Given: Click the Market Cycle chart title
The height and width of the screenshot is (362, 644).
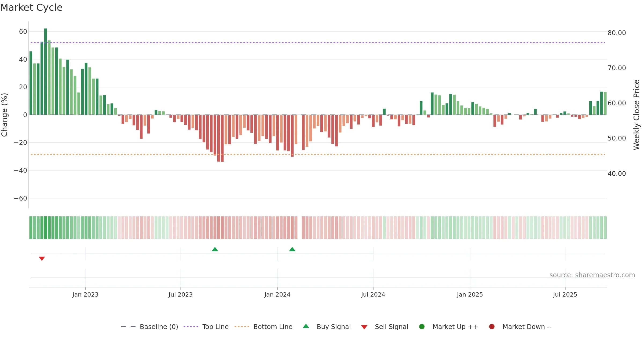Looking at the screenshot, I should click(x=31, y=8).
